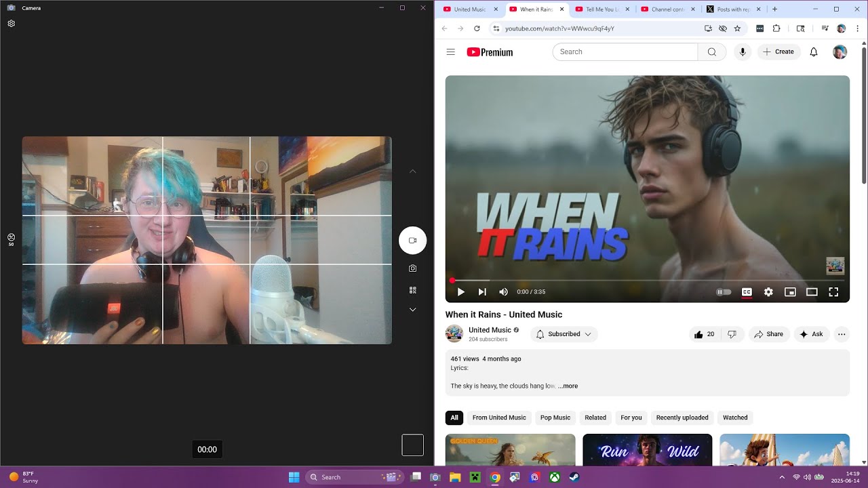
Task: Open YouTube notifications bell
Action: [814, 52]
